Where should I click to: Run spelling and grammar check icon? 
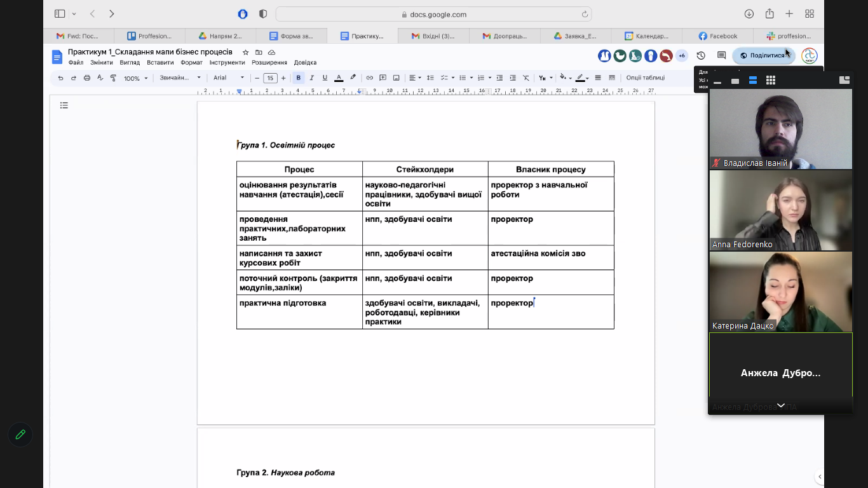pyautogui.click(x=100, y=78)
